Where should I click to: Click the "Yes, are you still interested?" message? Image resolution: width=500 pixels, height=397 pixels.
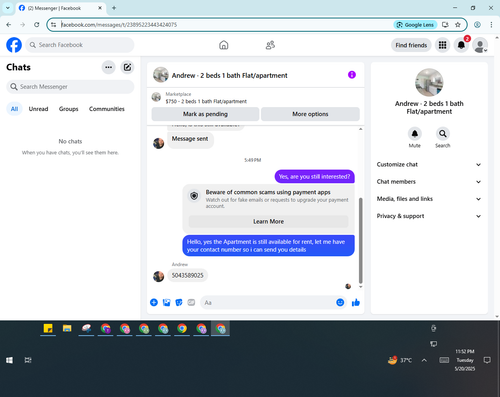pos(314,177)
